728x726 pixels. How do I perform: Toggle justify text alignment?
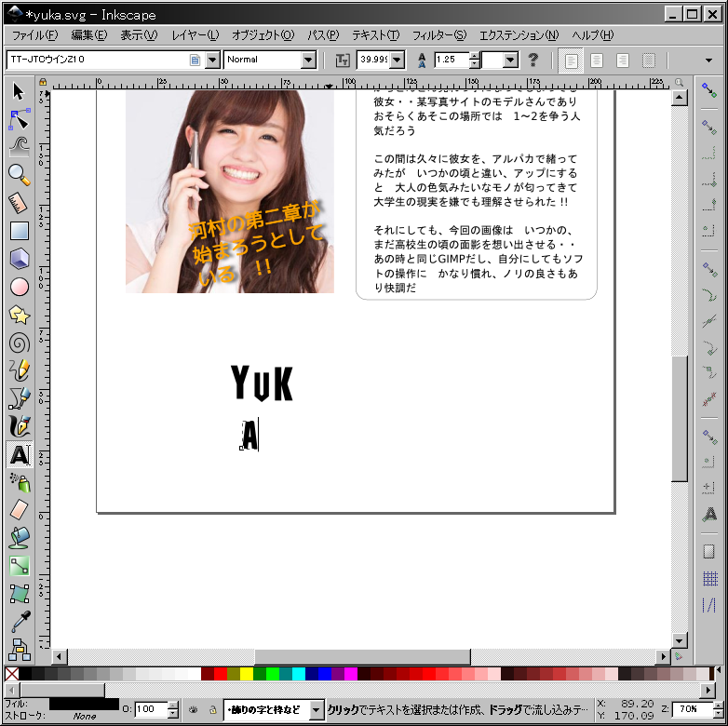point(649,60)
